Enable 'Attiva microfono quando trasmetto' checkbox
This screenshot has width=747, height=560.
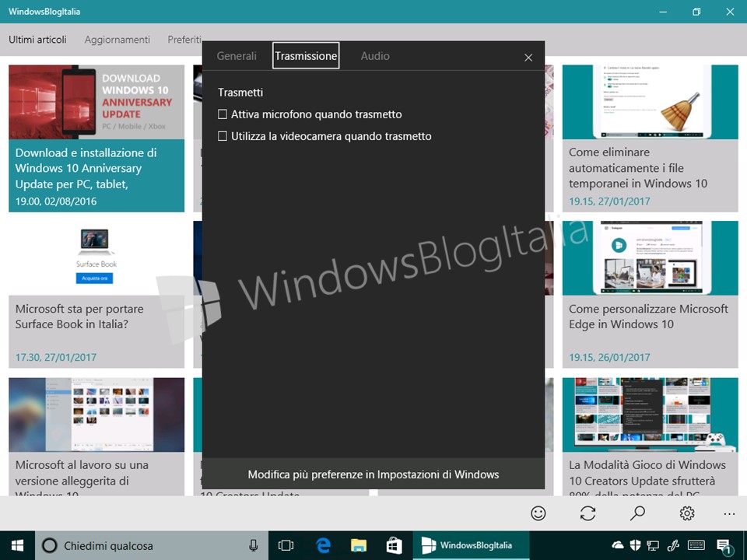tap(223, 114)
